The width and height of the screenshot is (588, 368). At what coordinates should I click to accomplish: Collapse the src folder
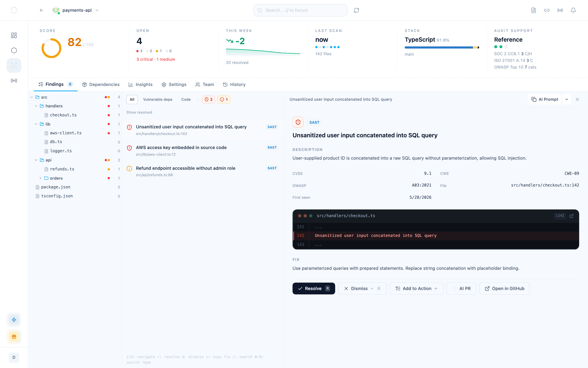(x=32, y=97)
